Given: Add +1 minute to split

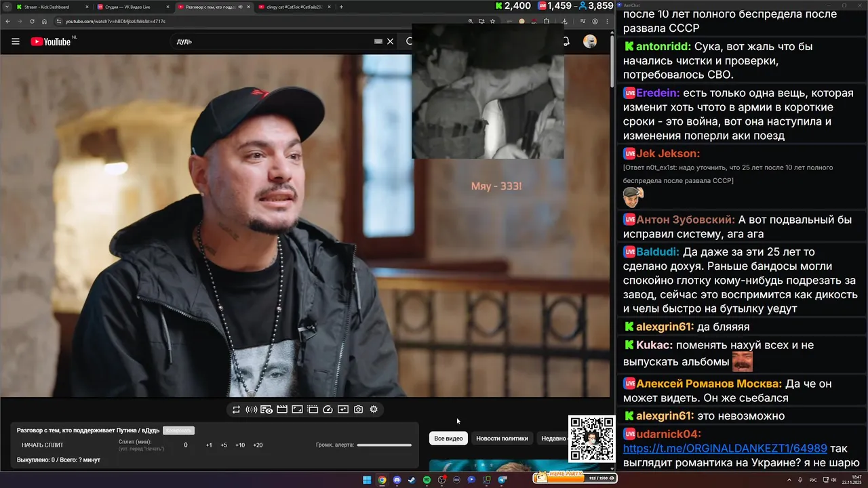Looking at the screenshot, I should (209, 445).
